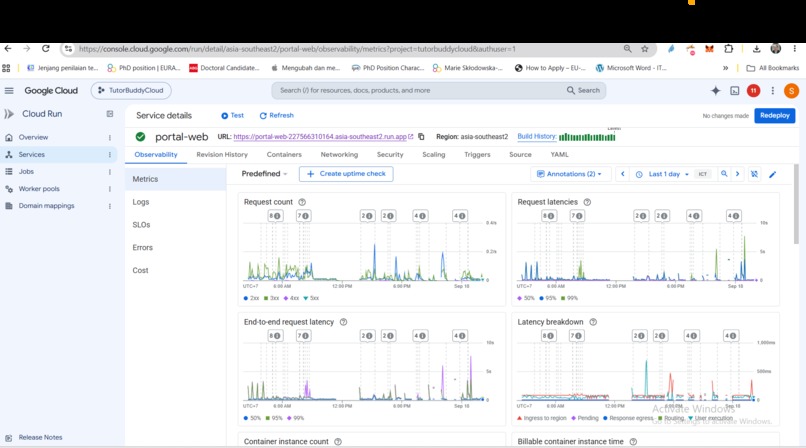806x448 pixels.
Task: Click annotation marker 7 in Request latencies chart
Action: click(x=577, y=216)
